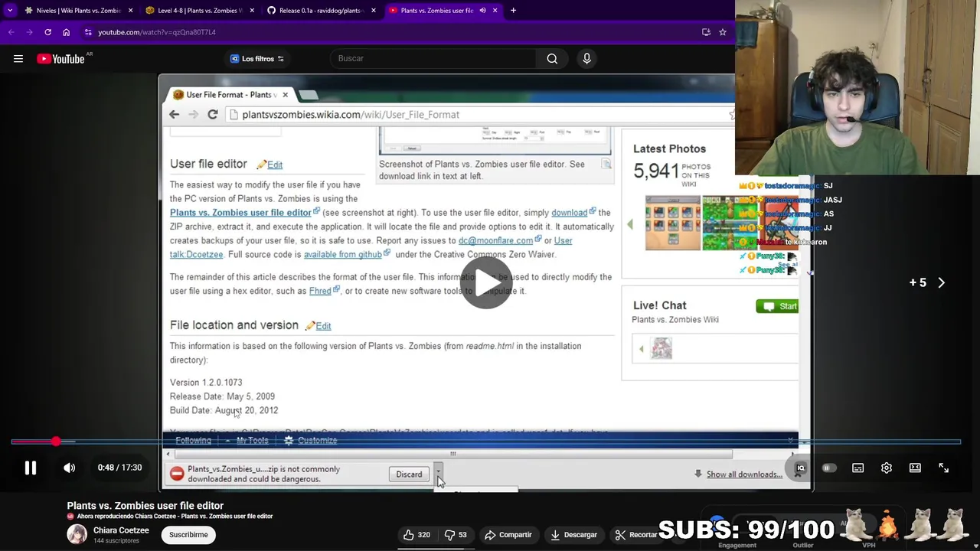This screenshot has height=551, width=980.
Task: Toggle subtitles in the player
Action: coord(857,468)
